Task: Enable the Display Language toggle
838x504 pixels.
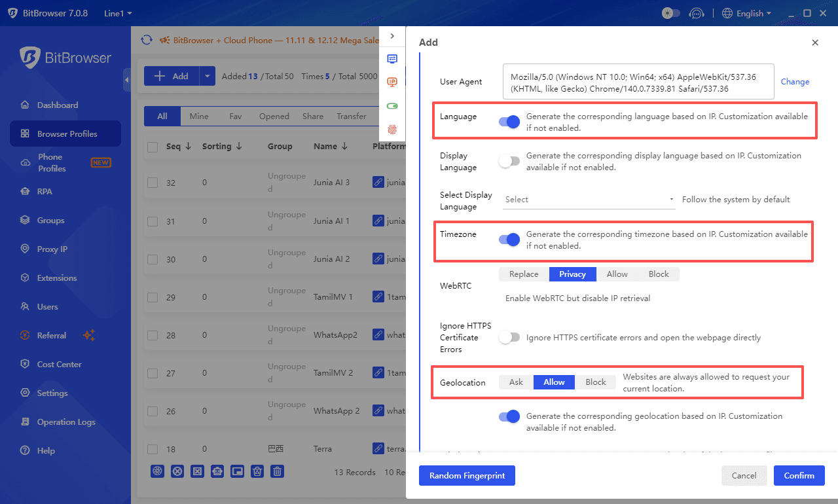Action: (x=509, y=160)
